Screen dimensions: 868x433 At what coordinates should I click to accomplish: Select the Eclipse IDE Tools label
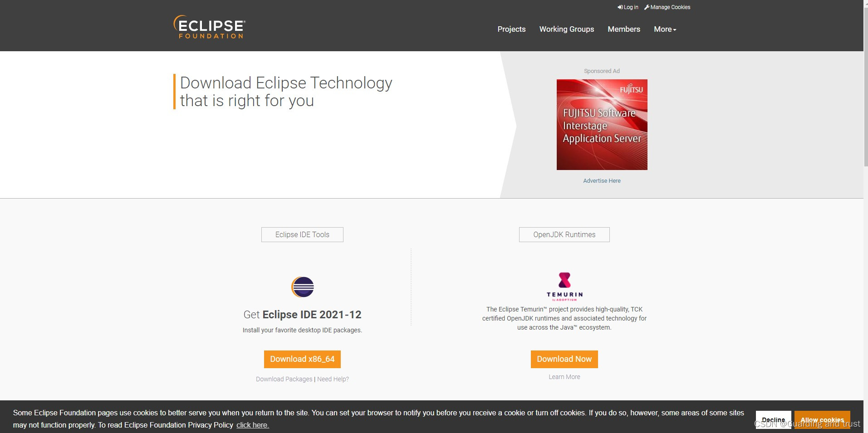click(302, 234)
